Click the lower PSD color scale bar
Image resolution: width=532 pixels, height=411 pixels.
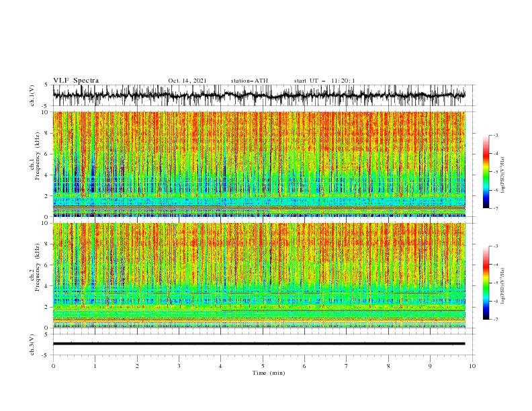click(x=486, y=283)
